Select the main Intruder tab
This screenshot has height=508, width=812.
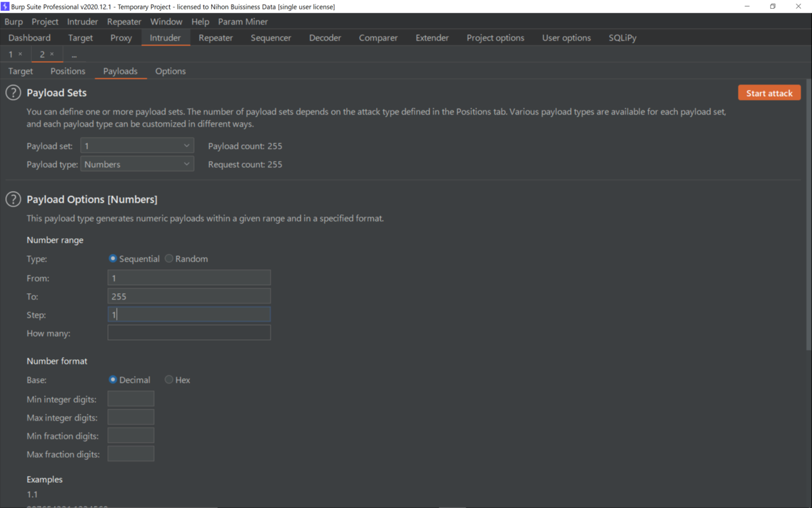166,38
